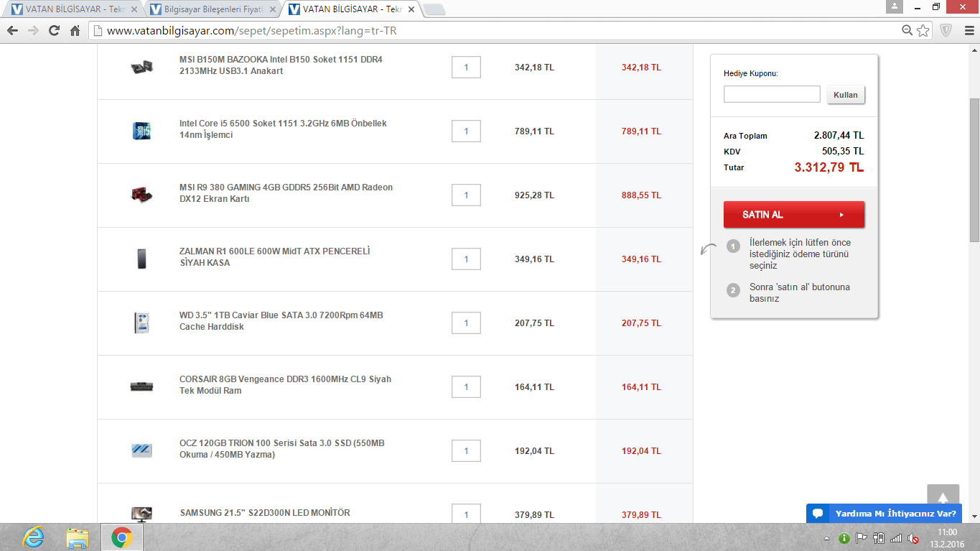Click quantity field for MSI B150M BAZOOKA
The width and height of the screenshot is (980, 551).
(x=466, y=68)
